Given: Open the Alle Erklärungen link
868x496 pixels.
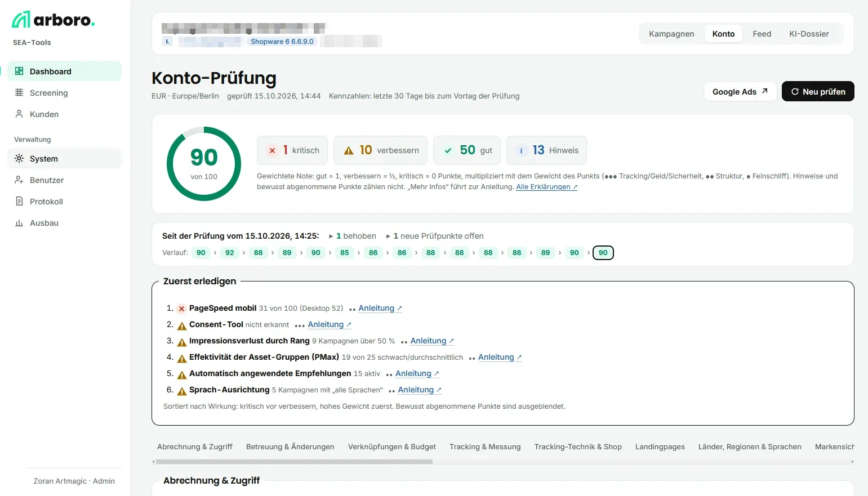Looking at the screenshot, I should point(547,187).
